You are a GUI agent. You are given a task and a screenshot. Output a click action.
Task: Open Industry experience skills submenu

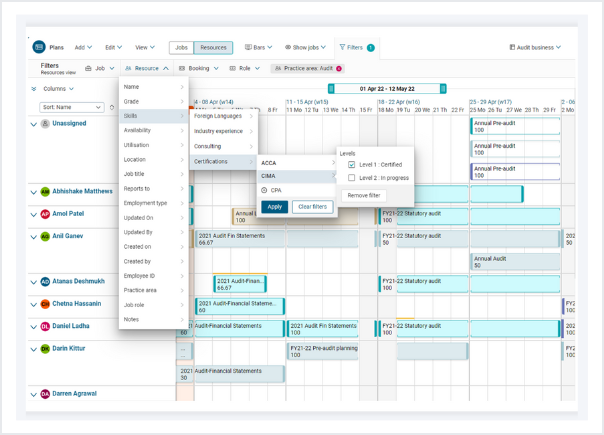pyautogui.click(x=223, y=131)
